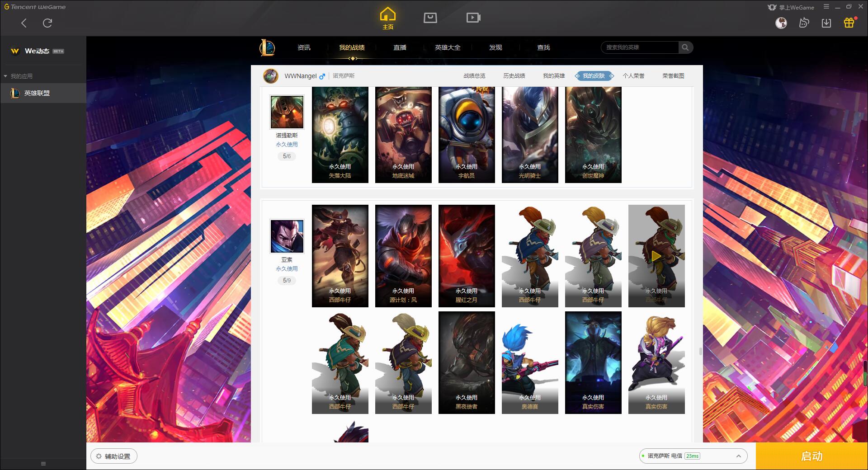Screen dimensions: 868x470
Task: Open the 查找 tab
Action: (543, 47)
